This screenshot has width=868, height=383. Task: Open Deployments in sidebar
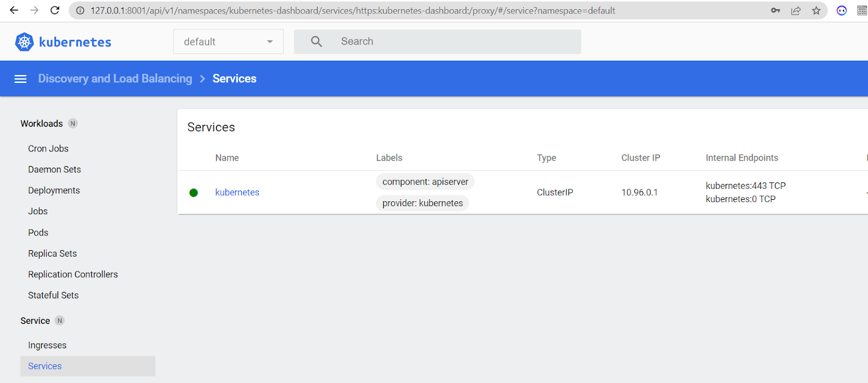(x=54, y=190)
